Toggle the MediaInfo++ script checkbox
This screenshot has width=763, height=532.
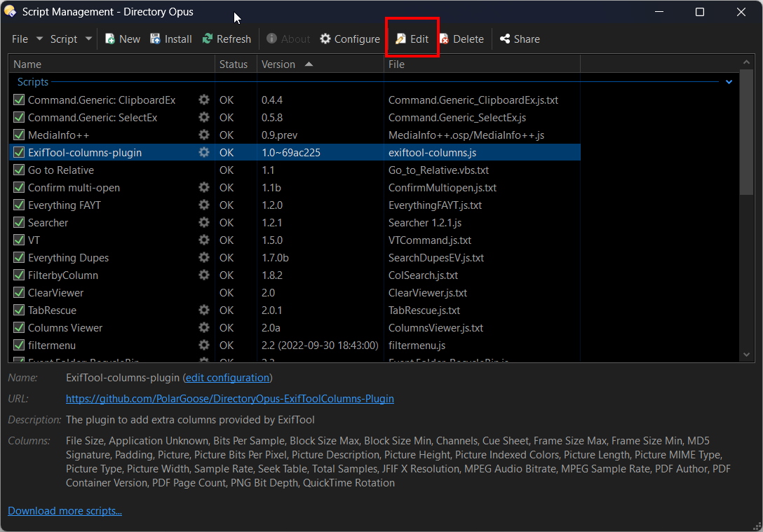tap(19, 135)
